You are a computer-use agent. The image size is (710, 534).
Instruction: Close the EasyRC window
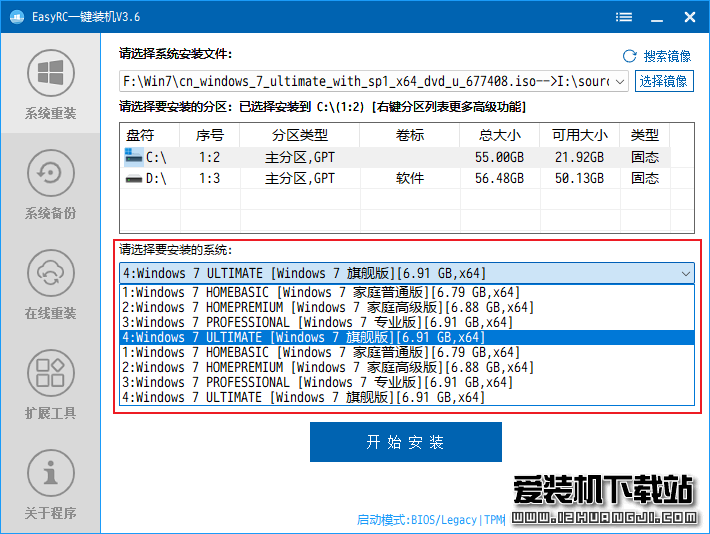690,17
